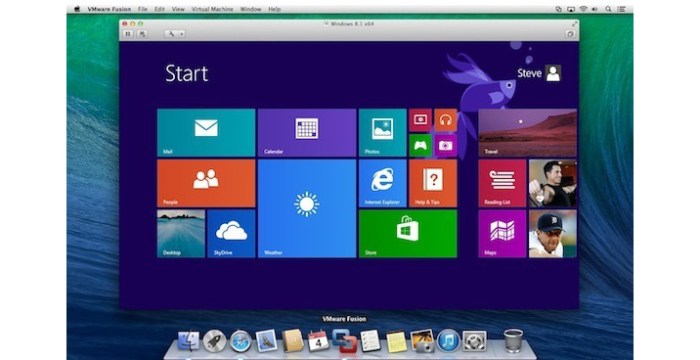Open Notes from the Dock
The height and width of the screenshot is (360, 700).
click(396, 341)
